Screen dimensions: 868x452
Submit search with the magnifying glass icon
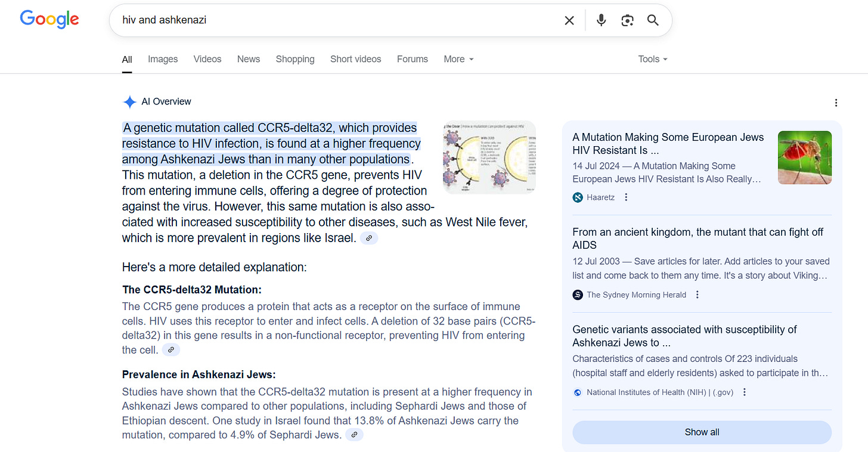653,20
